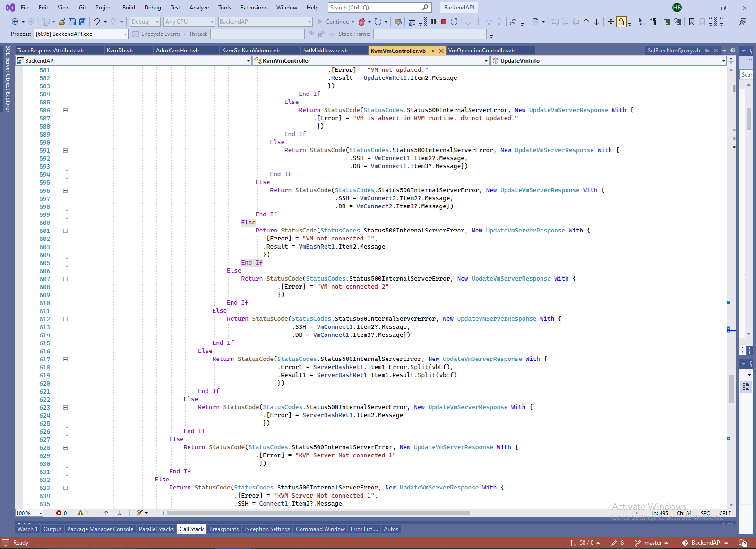Collapse code block at line 607
The image size is (756, 549).
(65, 279)
